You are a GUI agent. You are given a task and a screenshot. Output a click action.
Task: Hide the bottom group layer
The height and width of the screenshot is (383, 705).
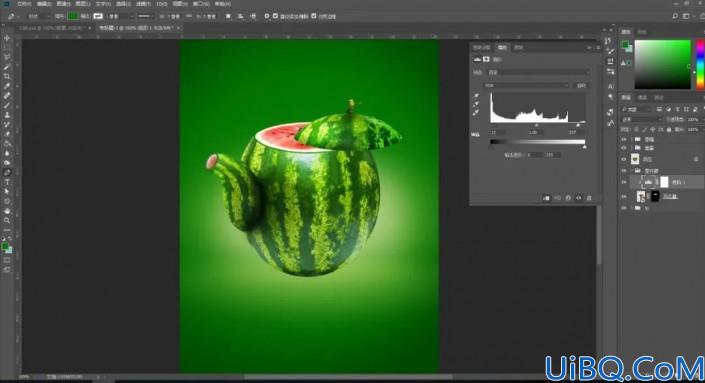point(624,208)
